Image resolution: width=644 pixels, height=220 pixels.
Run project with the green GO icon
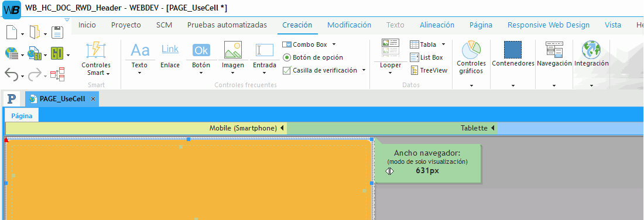coord(57,53)
